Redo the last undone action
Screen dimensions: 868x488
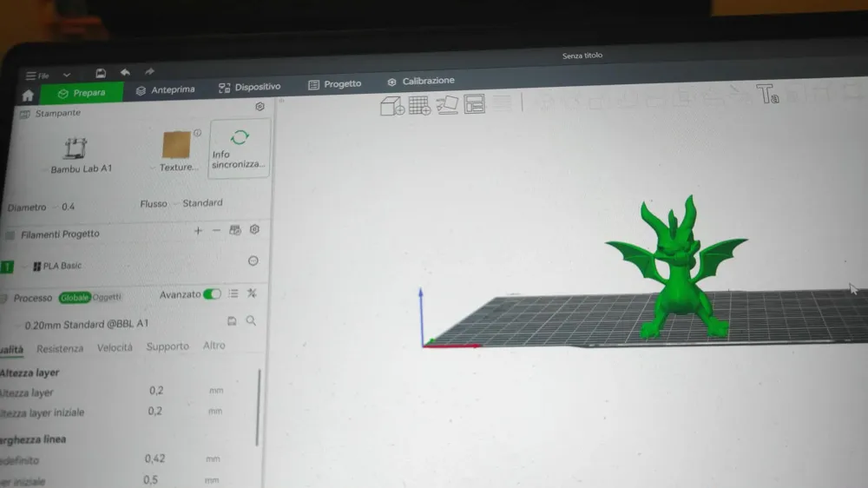149,71
